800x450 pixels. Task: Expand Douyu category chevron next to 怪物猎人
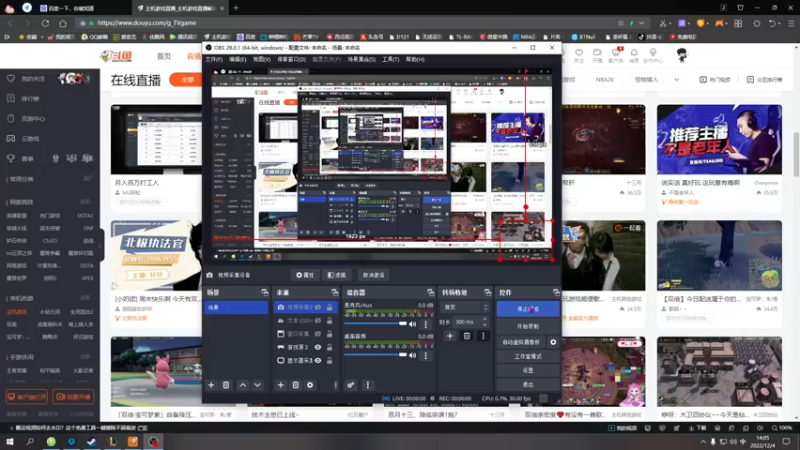click(677, 80)
